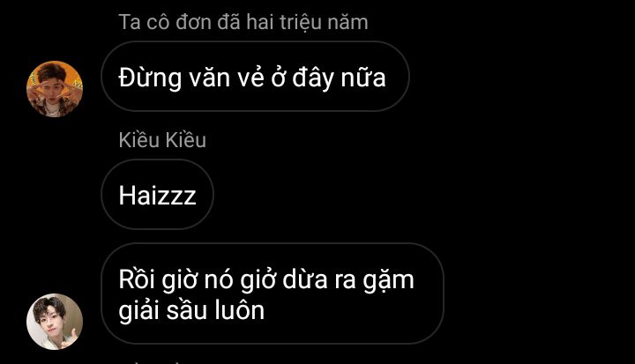Viewport: 635px width, 364px height.
Task: Select the 'Đừng văn vẻ ở đây nữa' message
Action: tap(255, 76)
